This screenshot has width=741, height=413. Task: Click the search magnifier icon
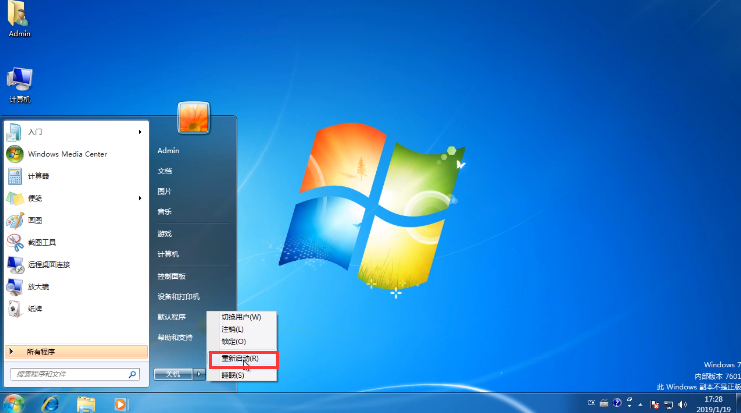tap(132, 374)
